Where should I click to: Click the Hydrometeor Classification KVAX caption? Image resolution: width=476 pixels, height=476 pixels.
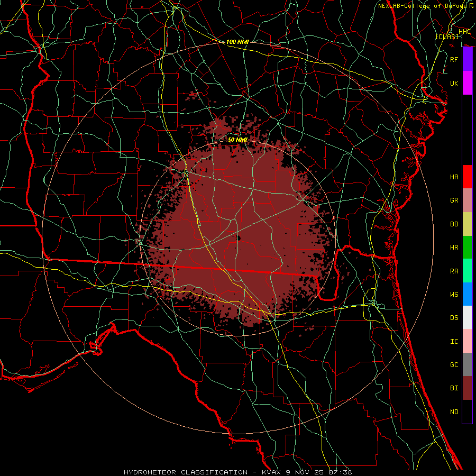pos(237,472)
